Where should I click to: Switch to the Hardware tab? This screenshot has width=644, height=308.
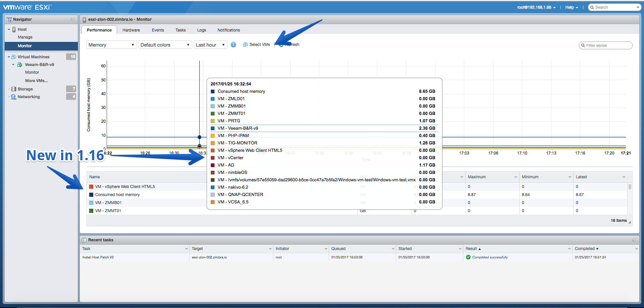(131, 30)
